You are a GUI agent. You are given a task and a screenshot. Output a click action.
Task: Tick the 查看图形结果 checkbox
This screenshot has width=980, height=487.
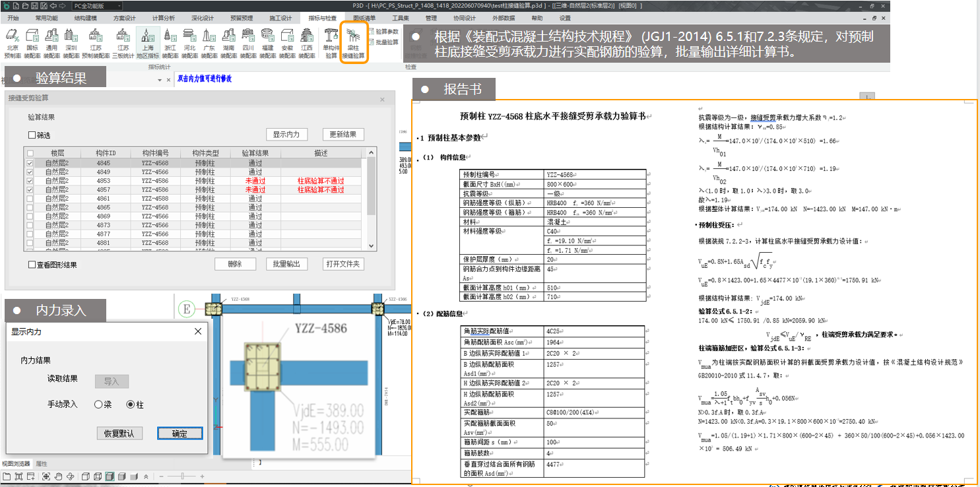[32, 265]
